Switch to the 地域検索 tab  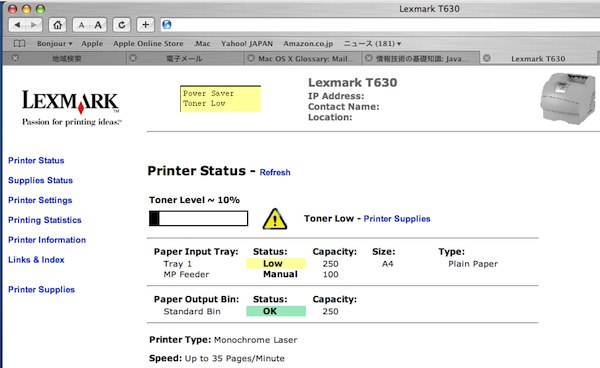pos(67,59)
